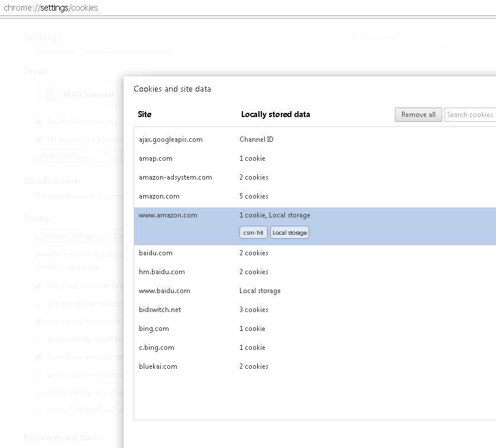Select the bidswitch.net site row

tap(315, 310)
